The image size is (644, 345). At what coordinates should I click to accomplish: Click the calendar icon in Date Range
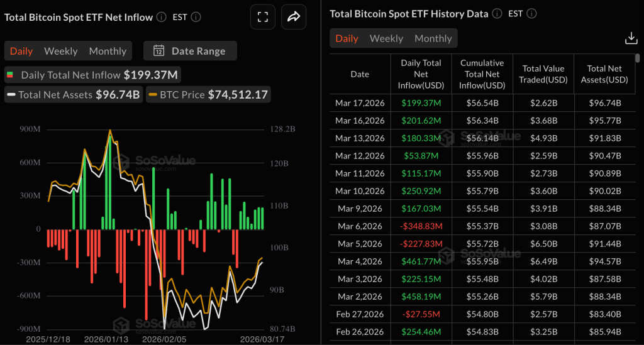click(x=159, y=51)
